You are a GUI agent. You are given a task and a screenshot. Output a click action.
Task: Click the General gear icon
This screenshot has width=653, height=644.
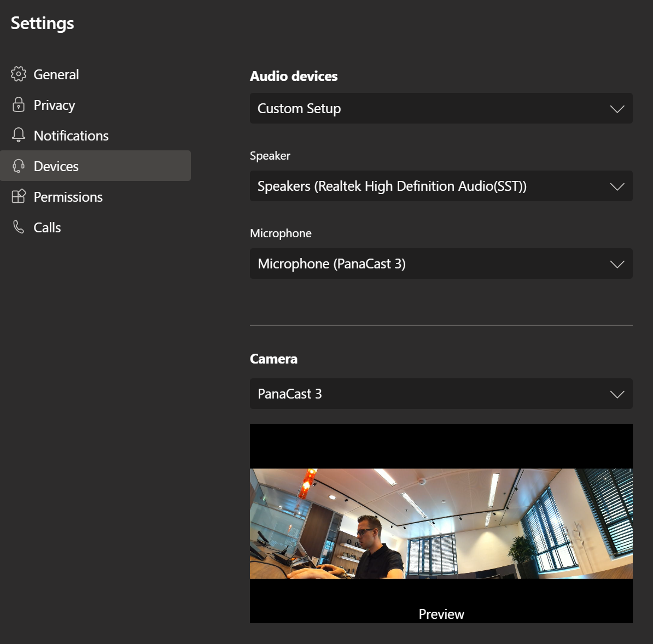click(19, 74)
